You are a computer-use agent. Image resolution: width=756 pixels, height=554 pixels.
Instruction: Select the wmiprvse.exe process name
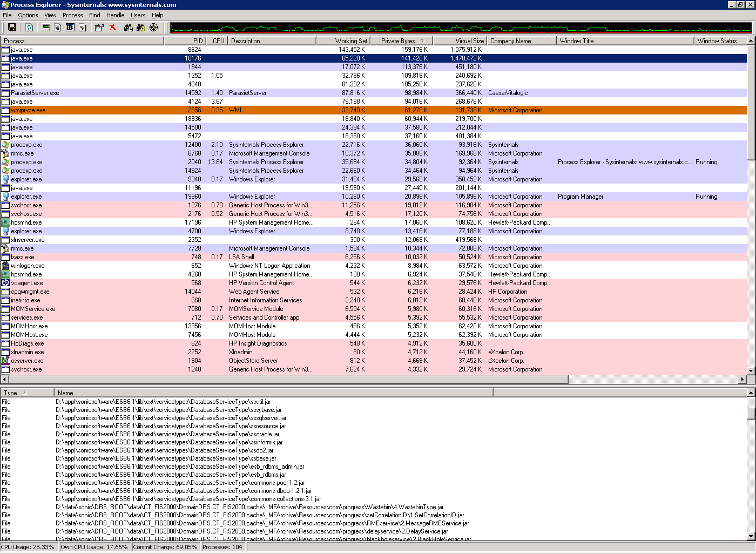pyautogui.click(x=28, y=110)
